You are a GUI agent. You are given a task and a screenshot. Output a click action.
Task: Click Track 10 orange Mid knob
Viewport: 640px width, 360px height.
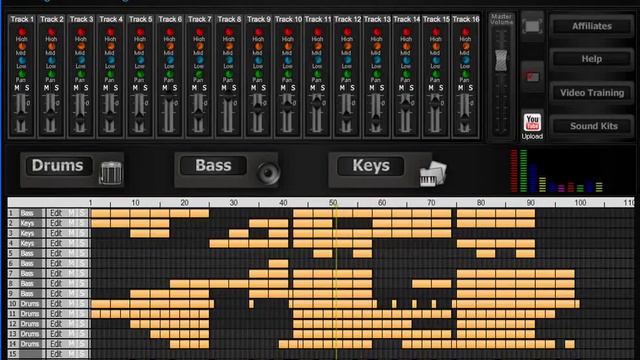coord(288,46)
